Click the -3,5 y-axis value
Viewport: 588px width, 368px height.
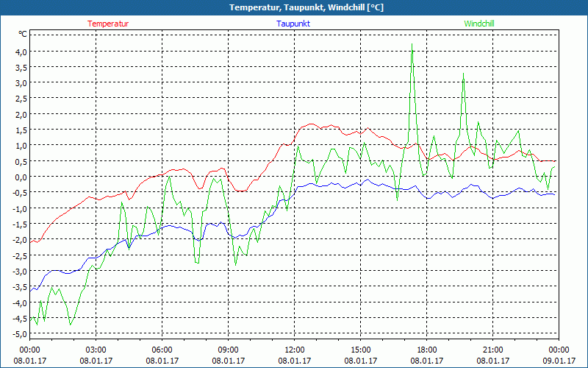[x=21, y=287]
